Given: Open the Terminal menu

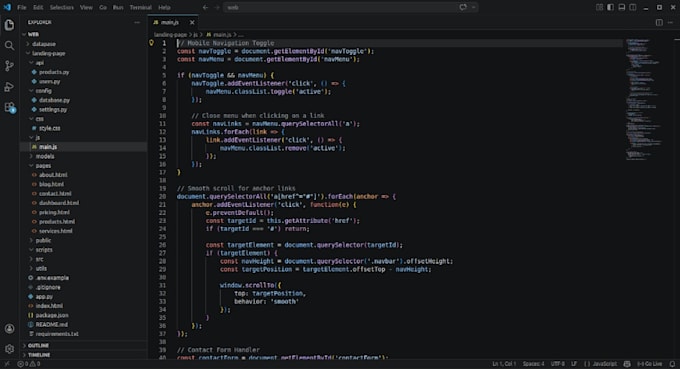Looking at the screenshot, I should pos(141,7).
